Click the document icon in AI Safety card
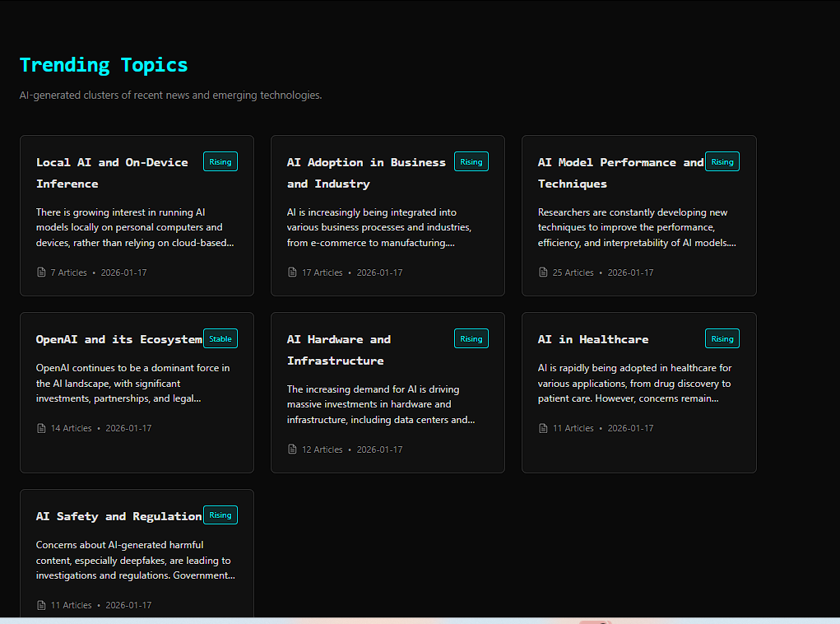The height and width of the screenshot is (624, 840). (41, 605)
